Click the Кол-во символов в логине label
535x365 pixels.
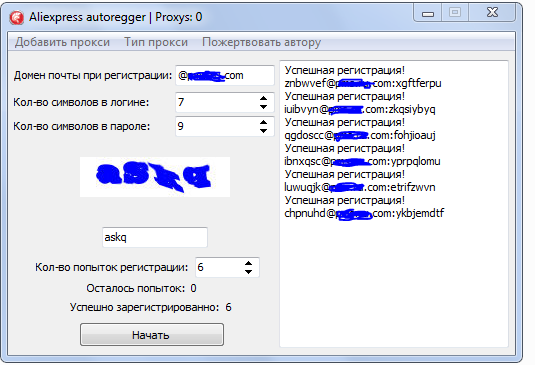click(x=81, y=102)
